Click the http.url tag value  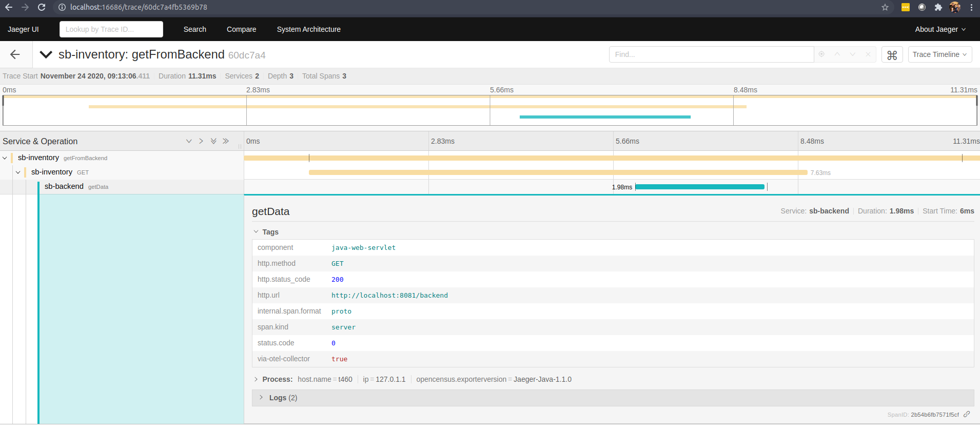click(389, 295)
